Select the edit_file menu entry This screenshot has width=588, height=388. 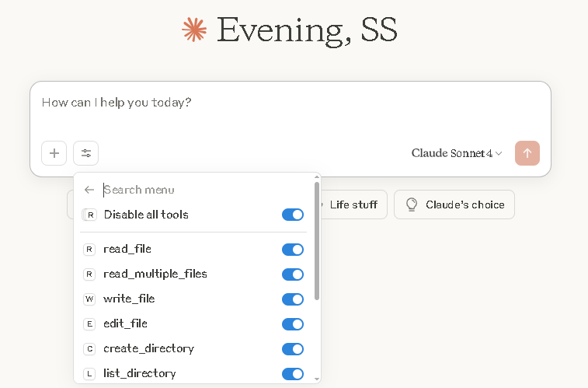coord(126,323)
